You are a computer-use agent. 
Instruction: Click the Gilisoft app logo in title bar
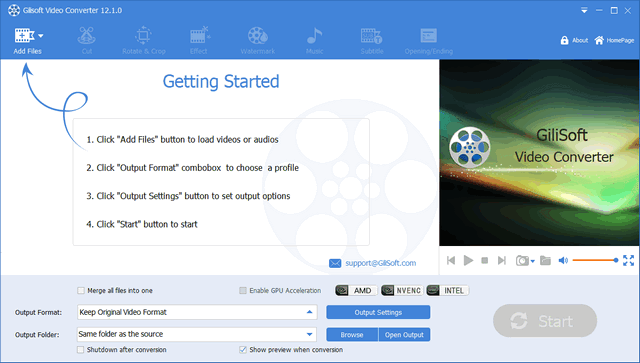tap(13, 10)
